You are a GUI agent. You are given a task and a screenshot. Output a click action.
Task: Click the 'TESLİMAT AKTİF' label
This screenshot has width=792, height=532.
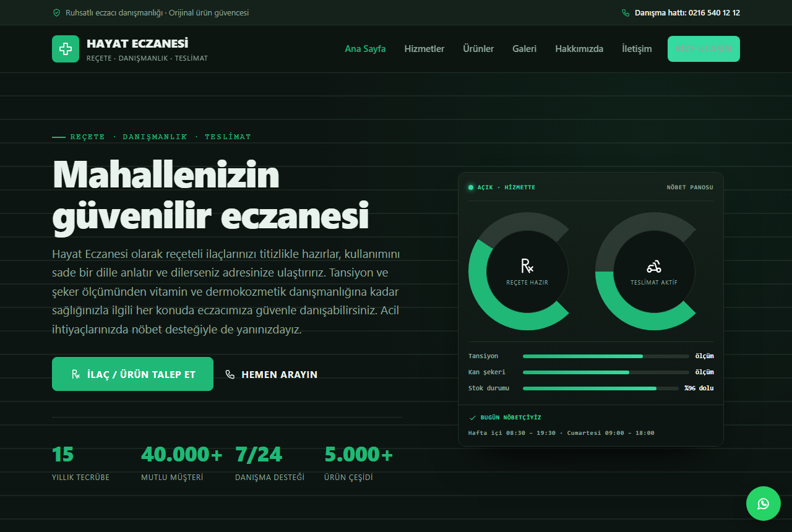coord(654,283)
